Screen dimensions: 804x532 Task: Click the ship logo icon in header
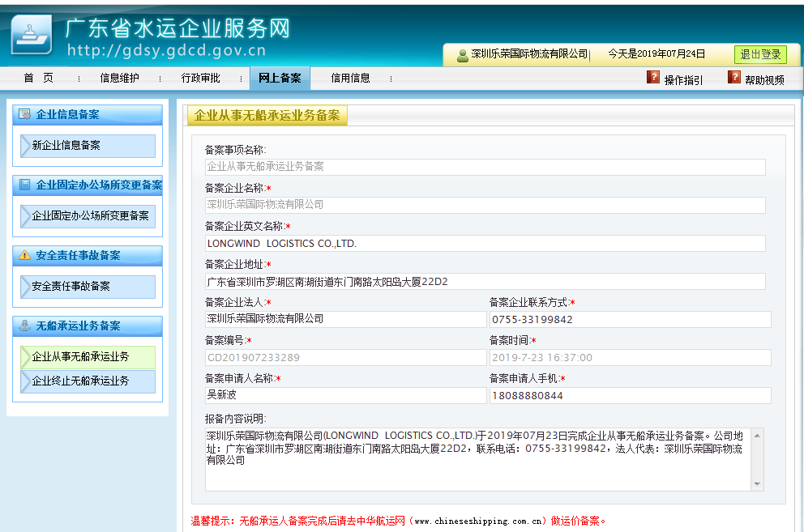pos(32,34)
